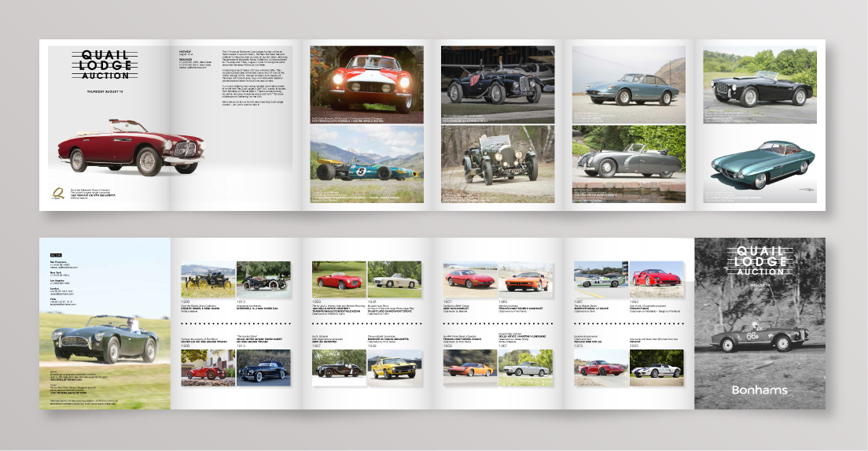Select the green vintage Bentley photo

(x=498, y=164)
